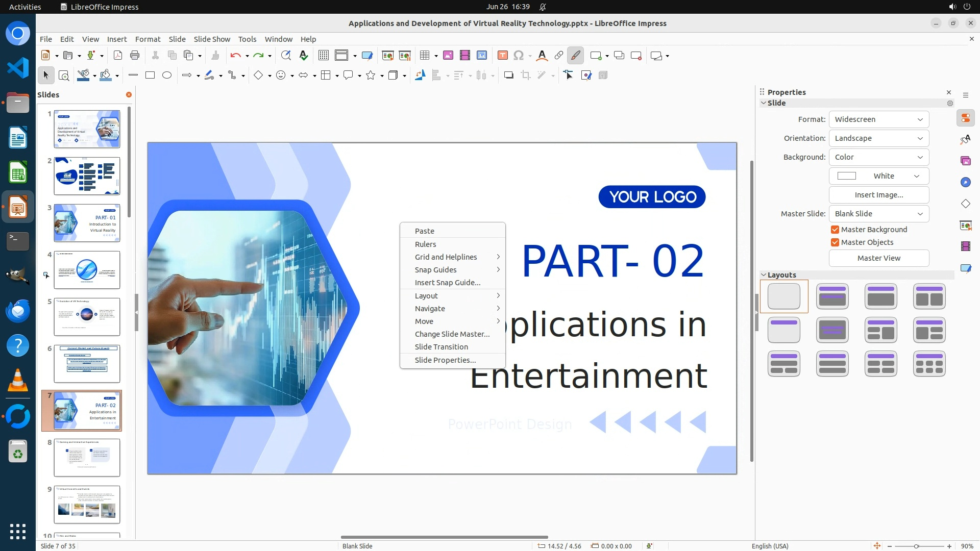Choose Slide Properties... from context menu

[445, 360]
